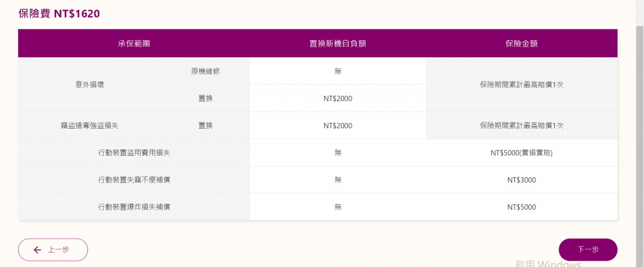Viewport: 644px width, 267px height.
Task: Click 保險期間累計最高賠償1次 for 意外損壞
Action: point(521,84)
